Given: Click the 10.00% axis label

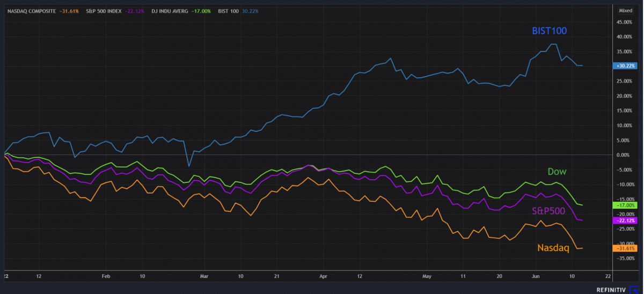Looking at the screenshot, I should [x=625, y=126].
